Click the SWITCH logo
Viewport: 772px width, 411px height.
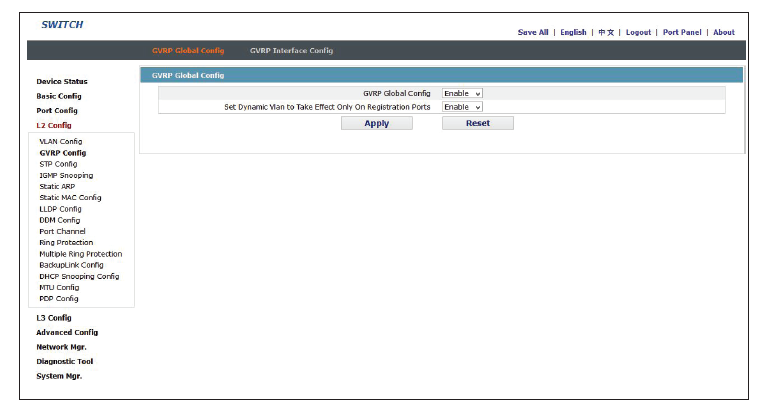[x=62, y=25]
